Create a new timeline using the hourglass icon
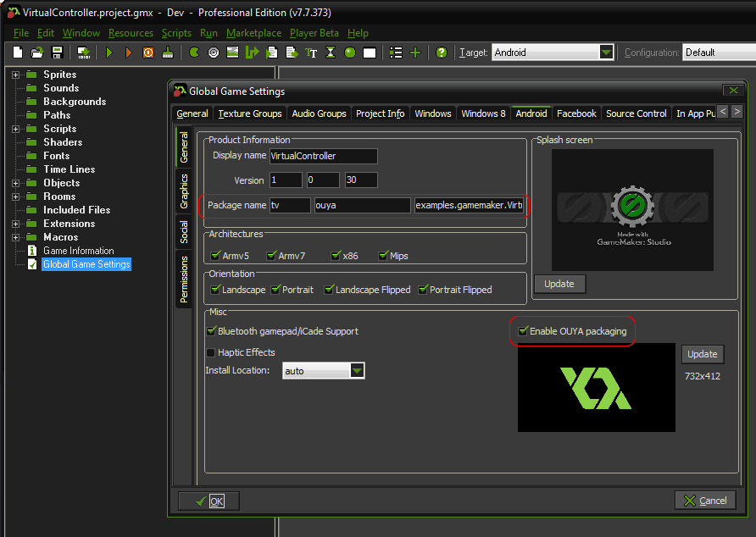 pos(329,52)
